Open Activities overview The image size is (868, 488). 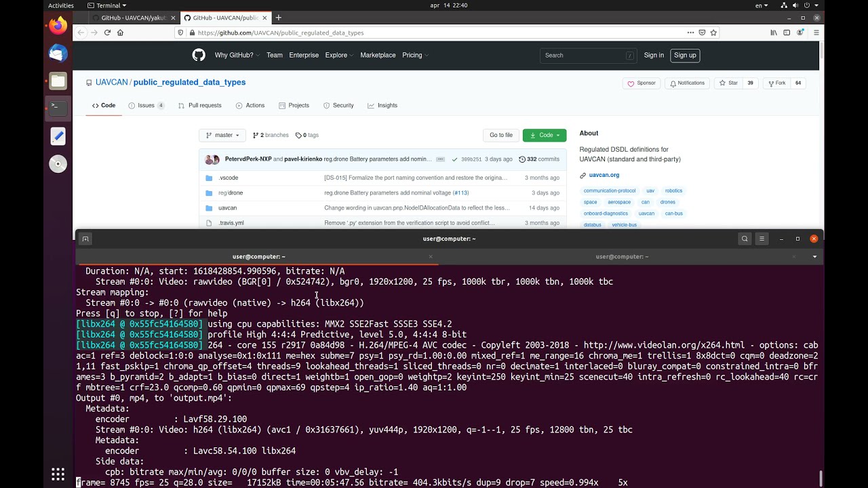(61, 5)
